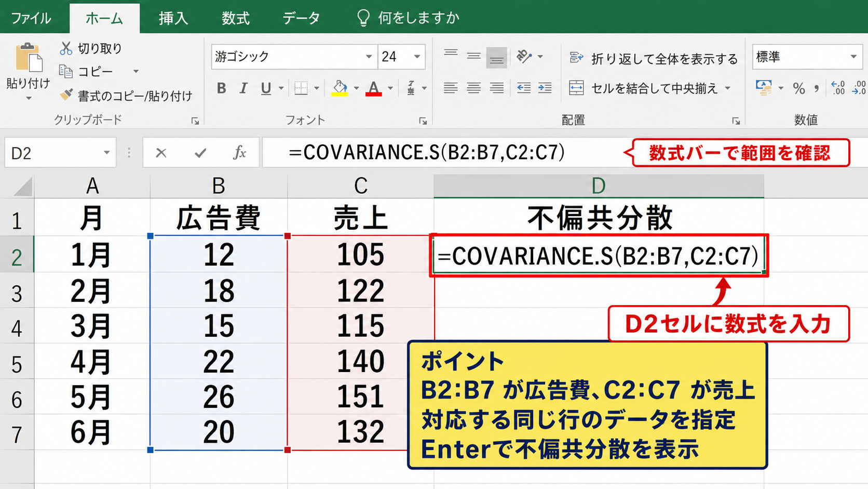
Task: Decrease decimal places
Action: point(859,88)
